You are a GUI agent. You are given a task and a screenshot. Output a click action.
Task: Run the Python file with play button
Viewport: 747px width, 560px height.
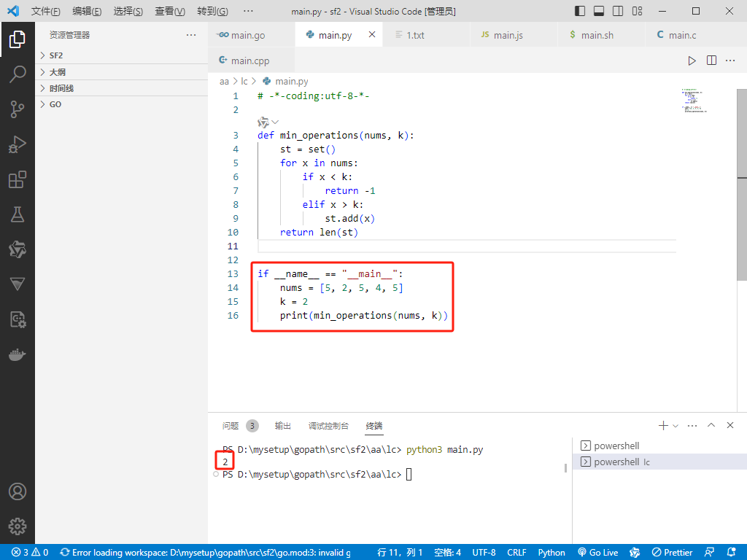(692, 61)
